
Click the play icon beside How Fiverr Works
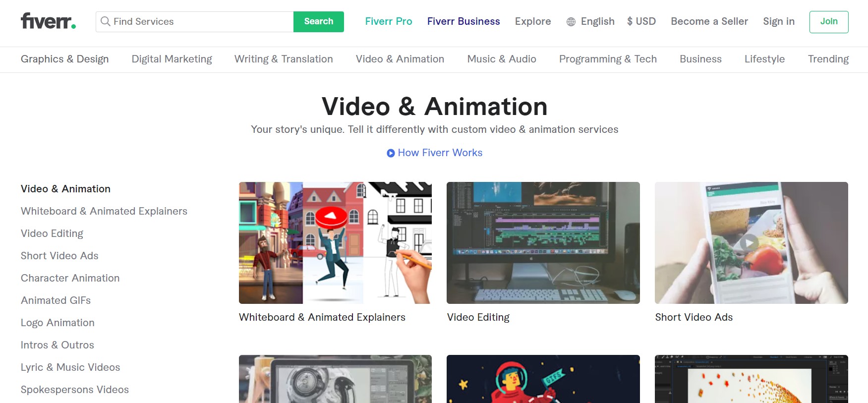pos(391,153)
